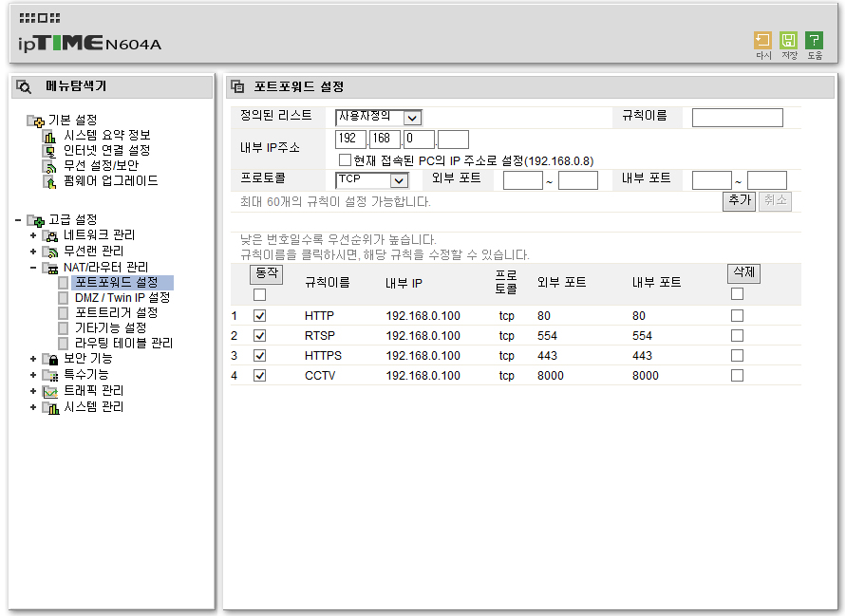Expand the 트래픽 관리 tree node

(33, 391)
